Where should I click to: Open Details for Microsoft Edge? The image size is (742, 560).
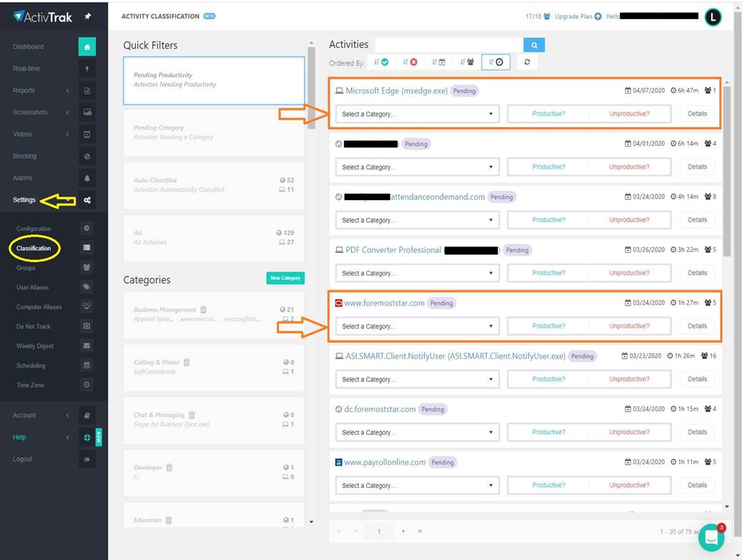pos(697,114)
